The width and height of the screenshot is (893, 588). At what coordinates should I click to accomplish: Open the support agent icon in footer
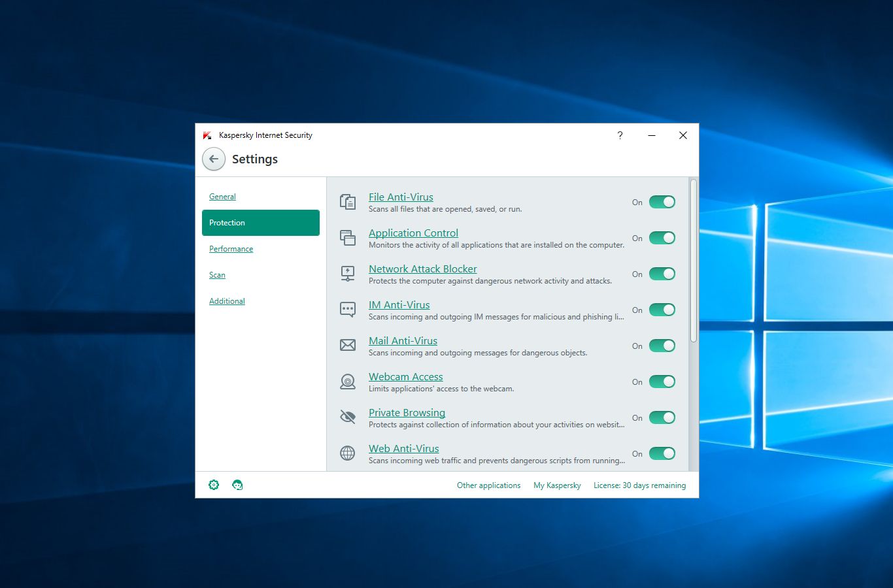coord(237,485)
